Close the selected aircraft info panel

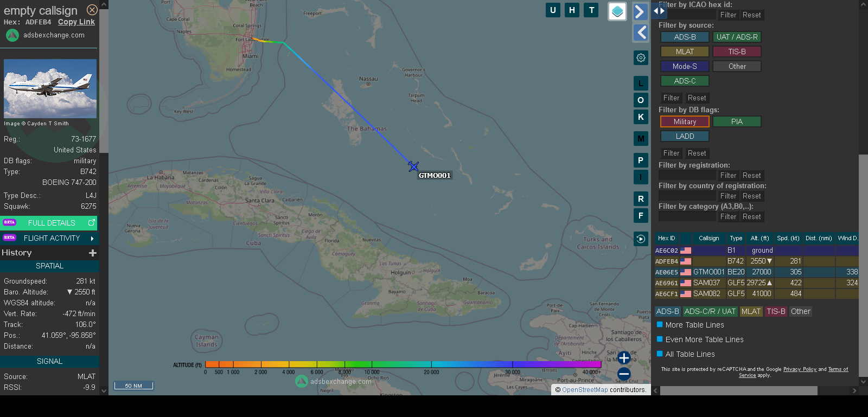(x=92, y=10)
